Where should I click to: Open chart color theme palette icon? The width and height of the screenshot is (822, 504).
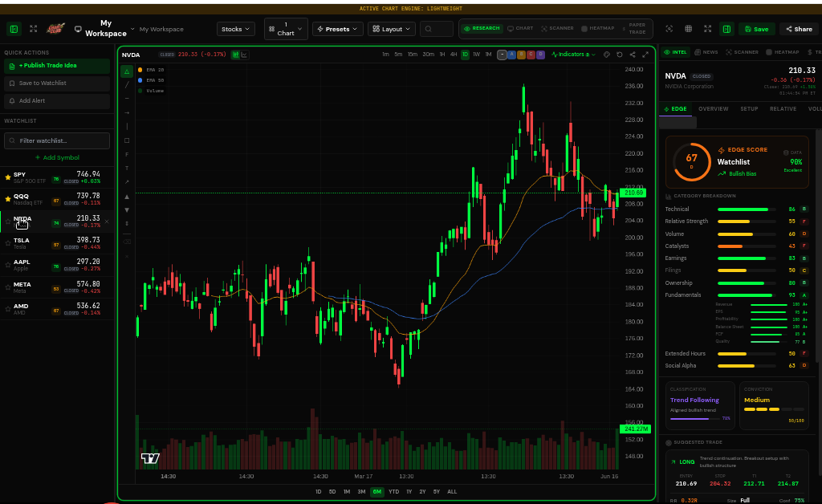[x=607, y=55]
